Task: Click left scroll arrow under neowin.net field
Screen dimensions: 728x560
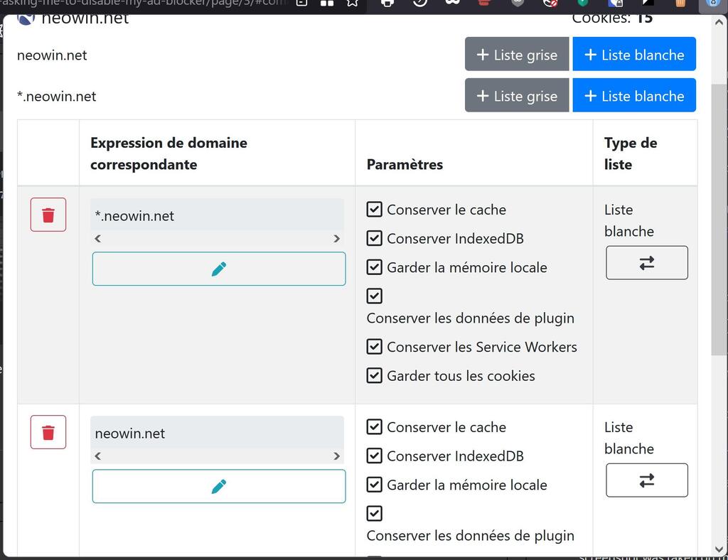Action: point(97,456)
